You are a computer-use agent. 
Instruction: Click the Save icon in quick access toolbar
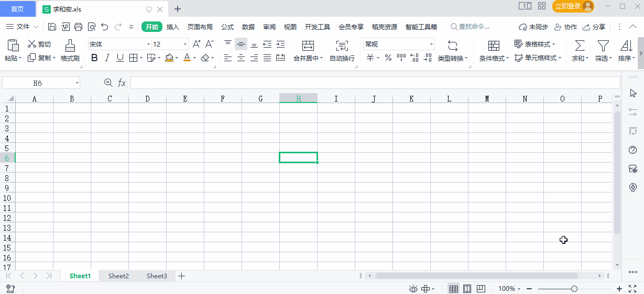(52, 27)
